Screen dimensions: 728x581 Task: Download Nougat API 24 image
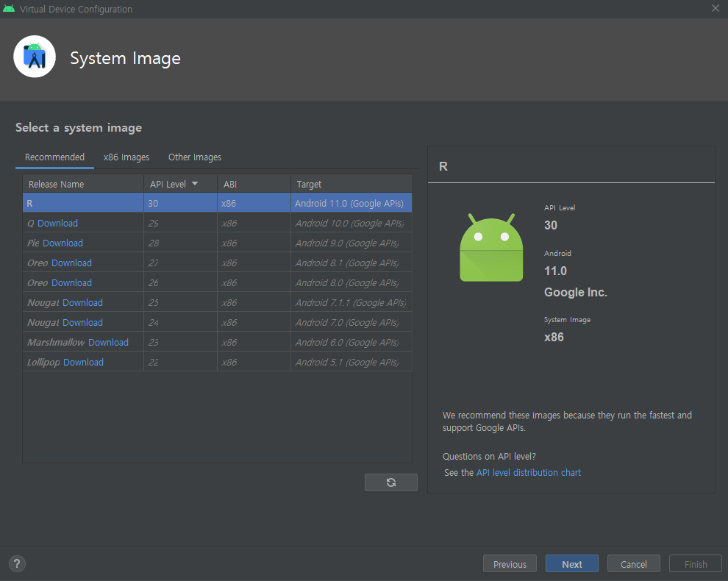(82, 323)
